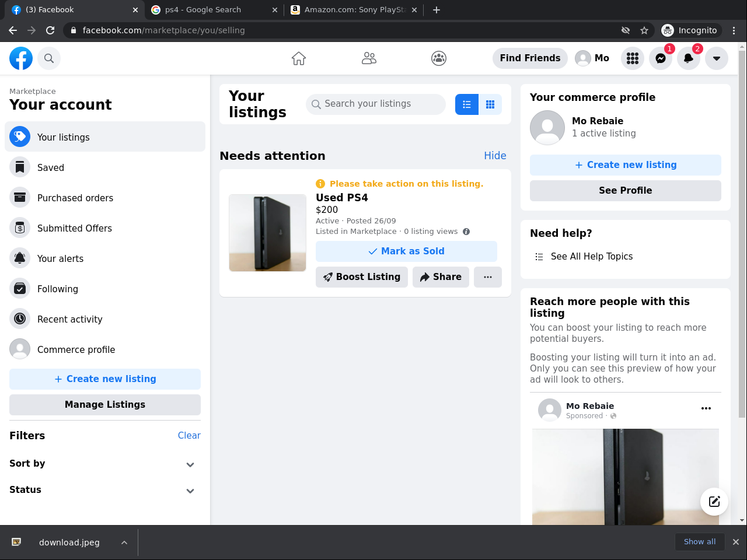
Task: Click the Search your listings field
Action: (x=376, y=104)
